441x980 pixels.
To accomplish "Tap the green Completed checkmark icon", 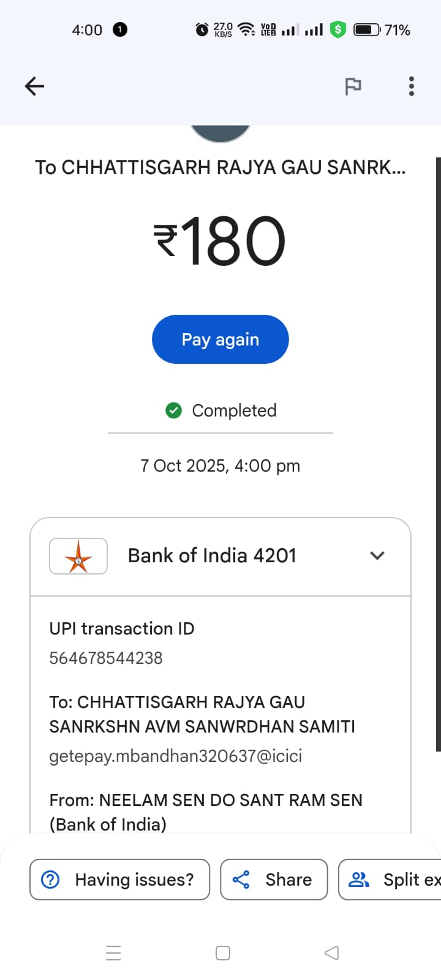I will [174, 410].
